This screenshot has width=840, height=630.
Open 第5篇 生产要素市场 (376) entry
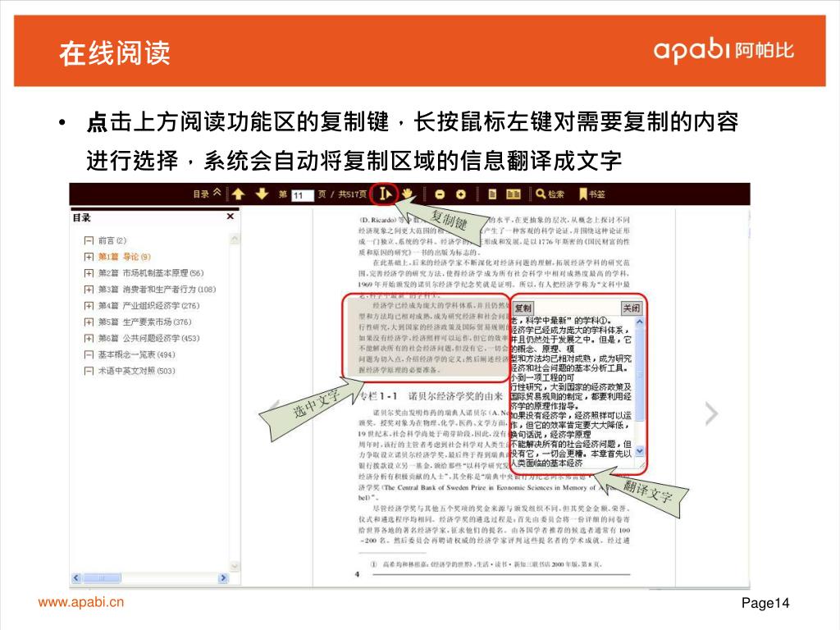click(x=144, y=322)
